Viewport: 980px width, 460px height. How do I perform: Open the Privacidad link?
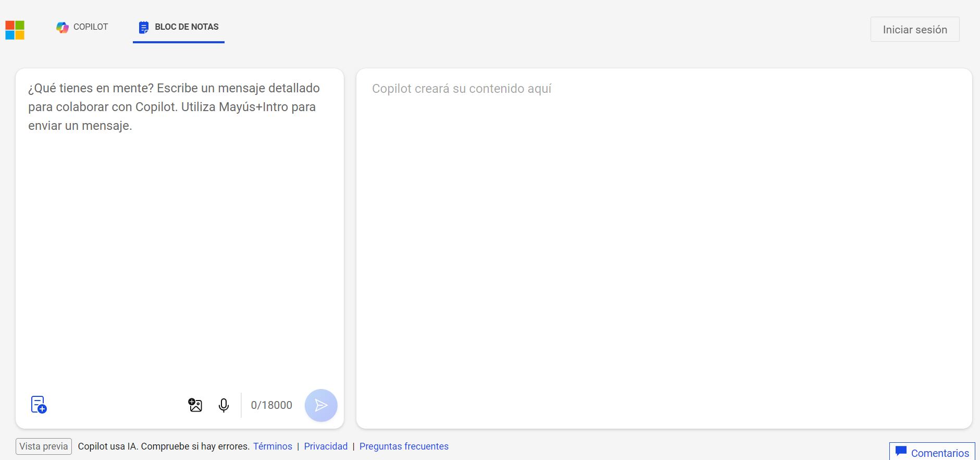(326, 446)
